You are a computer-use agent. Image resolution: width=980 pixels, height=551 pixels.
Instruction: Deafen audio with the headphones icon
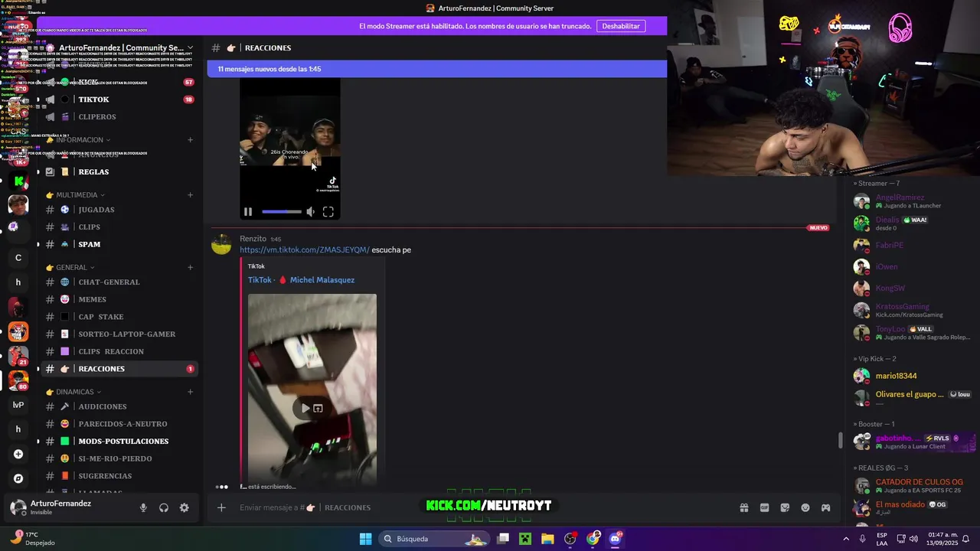[164, 507]
